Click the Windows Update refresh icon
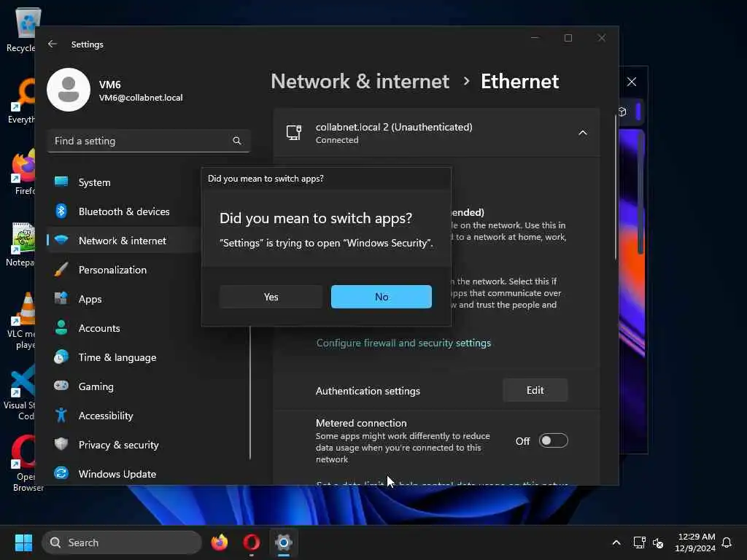This screenshot has height=560, width=747. (x=61, y=472)
